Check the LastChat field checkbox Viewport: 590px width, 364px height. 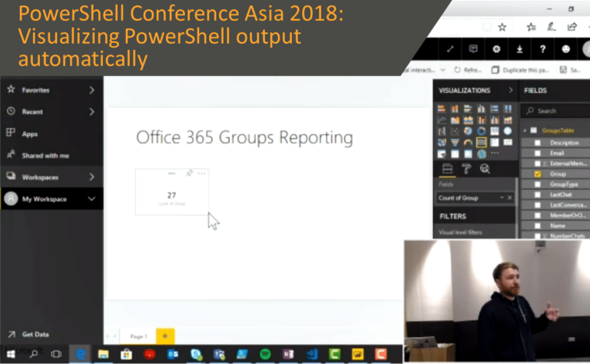[x=537, y=195]
